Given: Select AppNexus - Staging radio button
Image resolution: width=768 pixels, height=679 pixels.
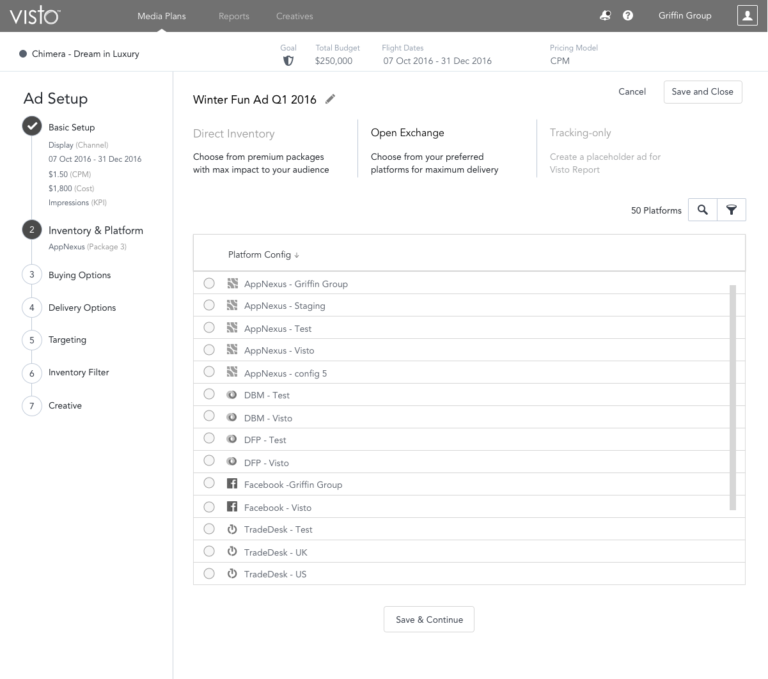Looking at the screenshot, I should (209, 305).
